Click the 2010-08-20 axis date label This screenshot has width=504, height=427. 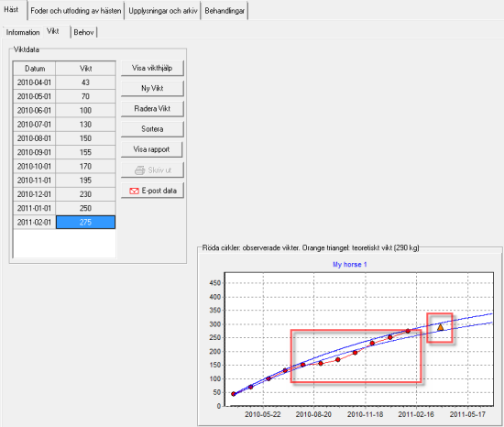click(313, 414)
